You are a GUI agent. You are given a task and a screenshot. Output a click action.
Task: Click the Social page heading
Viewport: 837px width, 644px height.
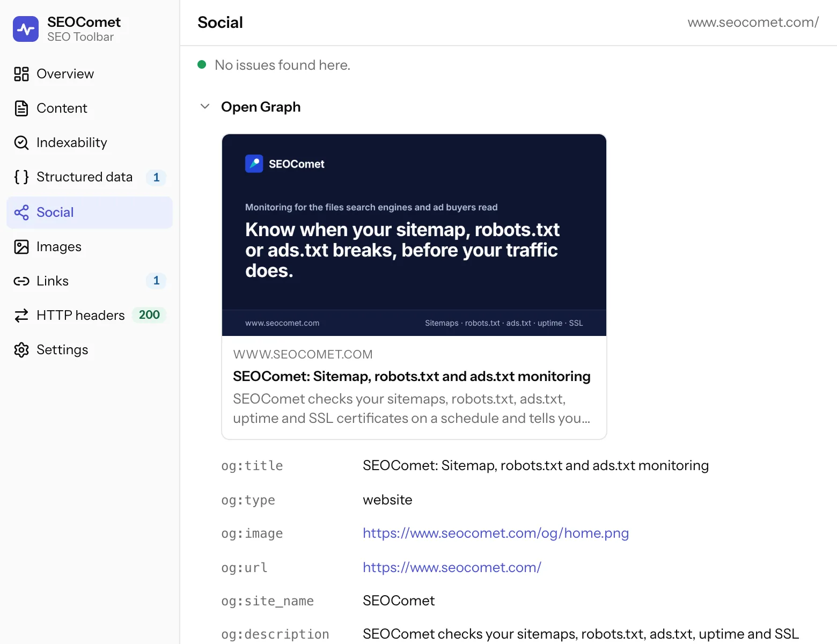click(220, 23)
